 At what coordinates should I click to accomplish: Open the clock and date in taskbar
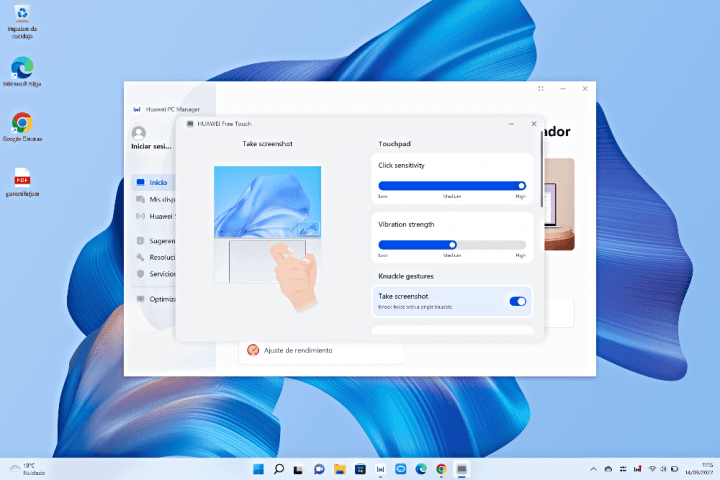(699, 469)
